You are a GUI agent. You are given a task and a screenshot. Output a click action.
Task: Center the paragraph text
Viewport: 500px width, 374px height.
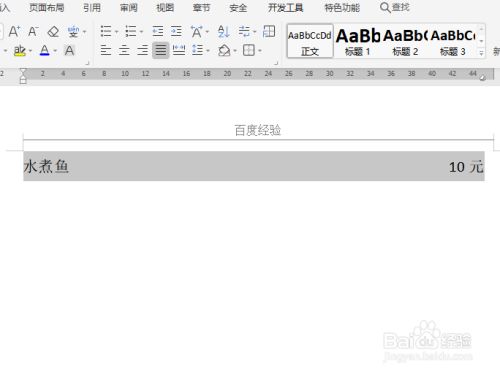coord(124,50)
